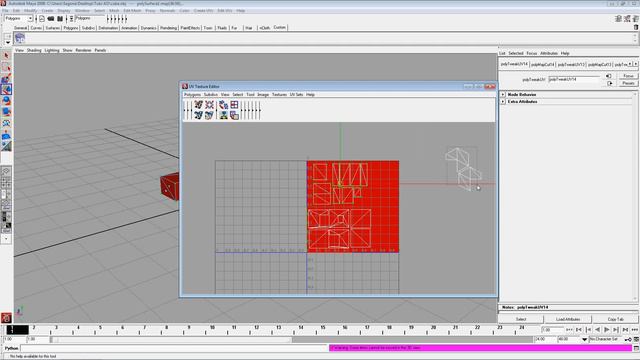Click the Select button in Attribute Editor
The image size is (640, 360).
pos(521,319)
